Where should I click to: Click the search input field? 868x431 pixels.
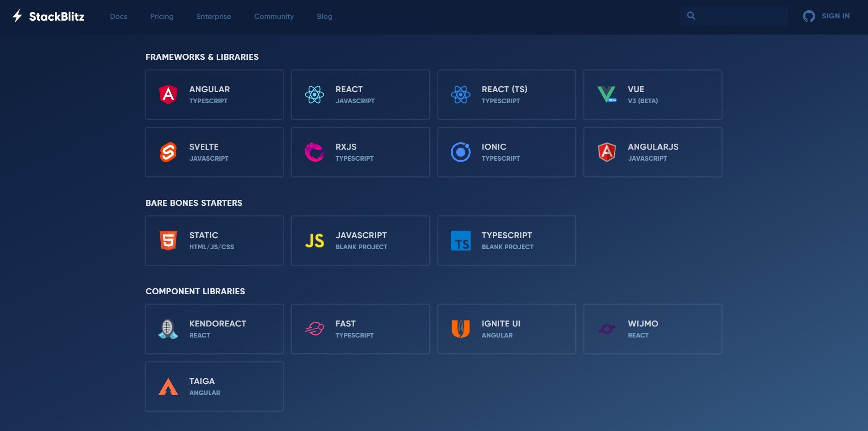tap(740, 16)
